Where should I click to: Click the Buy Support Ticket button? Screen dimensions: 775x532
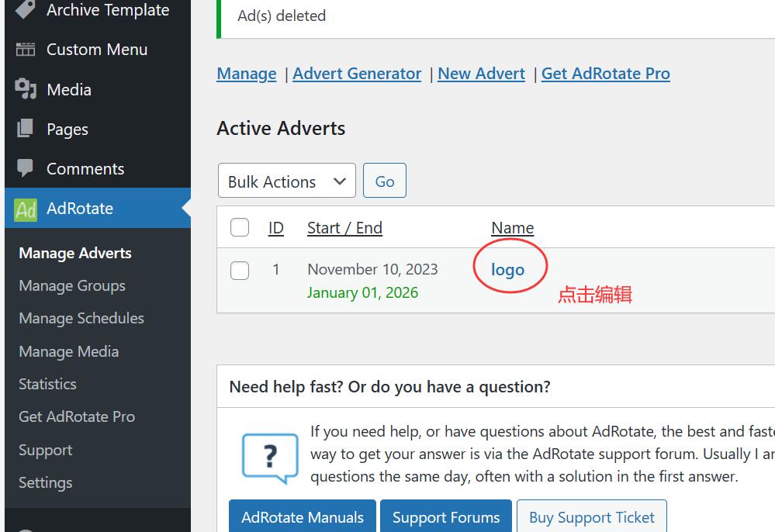pyautogui.click(x=591, y=517)
